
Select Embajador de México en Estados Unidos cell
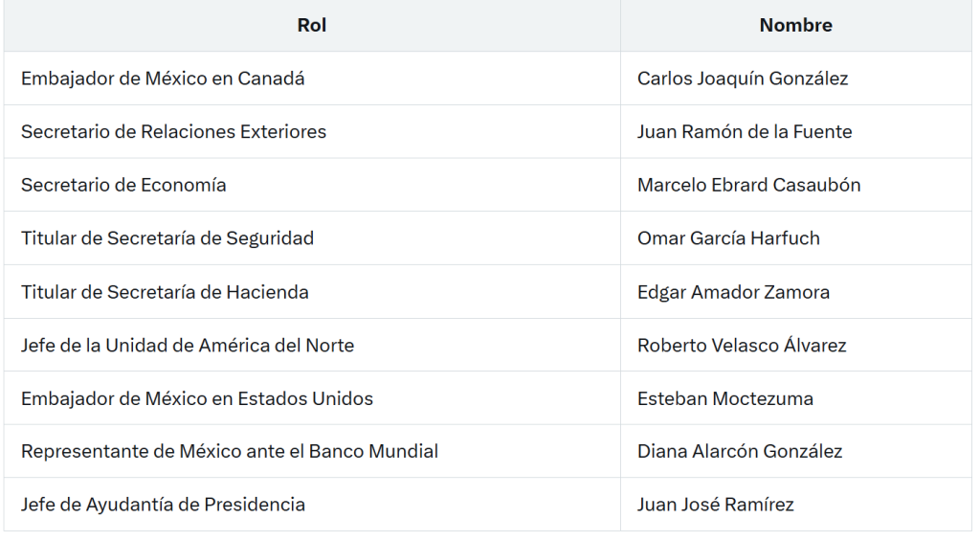[197, 398]
